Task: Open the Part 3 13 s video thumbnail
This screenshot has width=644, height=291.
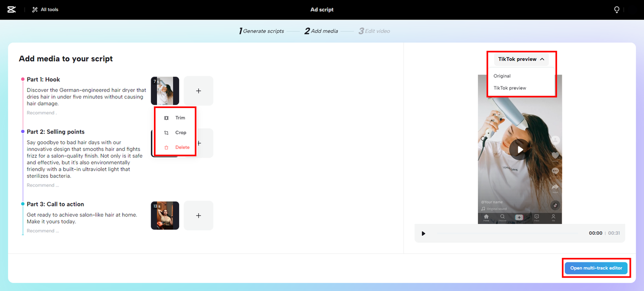Action: 165,216
